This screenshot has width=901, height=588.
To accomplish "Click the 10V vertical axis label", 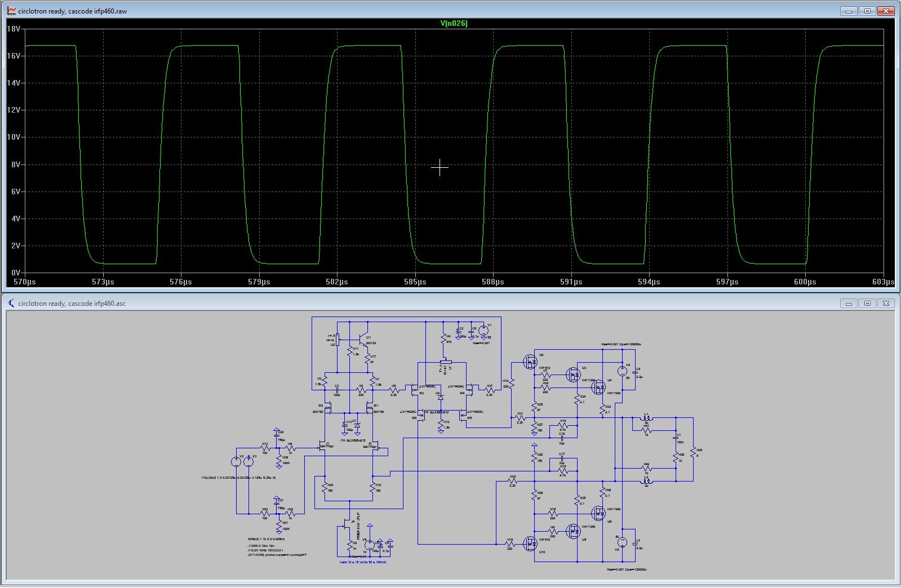I will coord(14,137).
